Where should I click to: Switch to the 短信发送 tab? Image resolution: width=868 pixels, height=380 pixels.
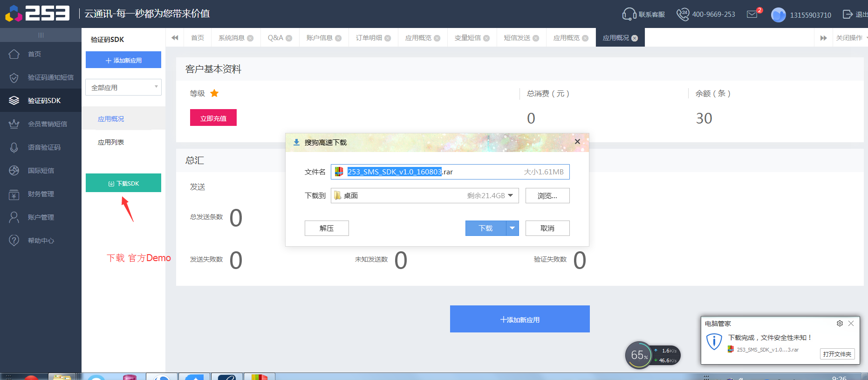pyautogui.click(x=517, y=38)
